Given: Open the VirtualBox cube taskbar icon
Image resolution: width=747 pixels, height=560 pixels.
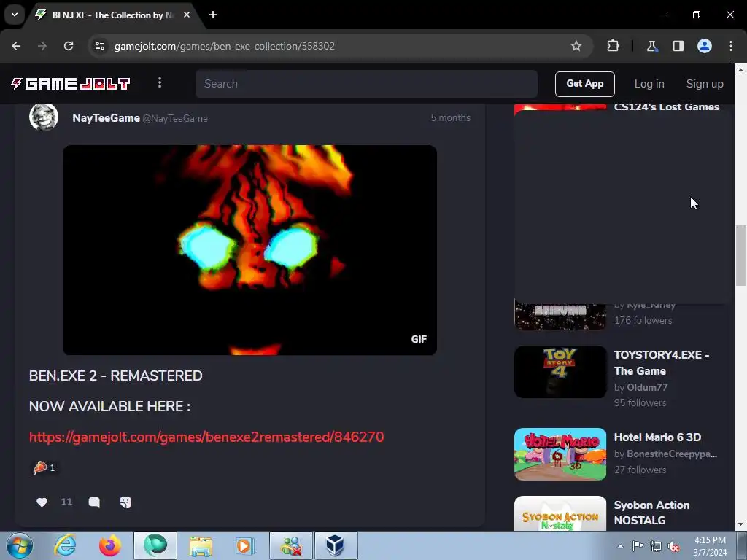Looking at the screenshot, I should point(336,545).
